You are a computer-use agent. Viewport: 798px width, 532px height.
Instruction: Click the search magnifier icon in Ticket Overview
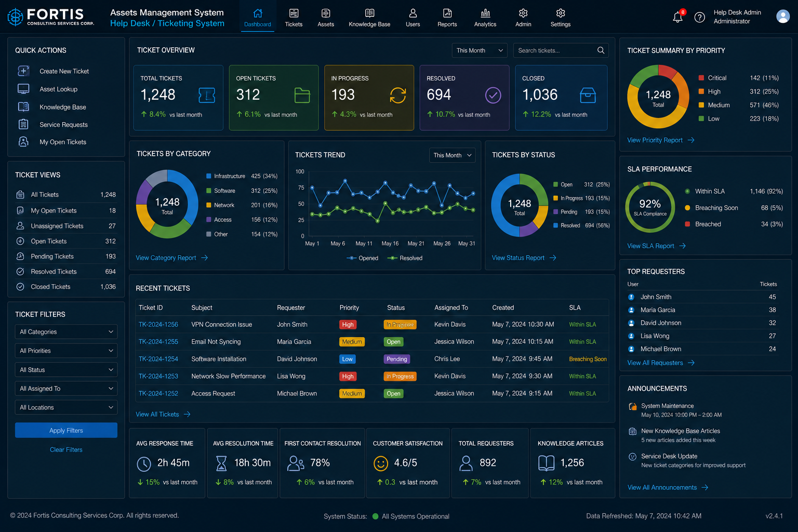[601, 50]
